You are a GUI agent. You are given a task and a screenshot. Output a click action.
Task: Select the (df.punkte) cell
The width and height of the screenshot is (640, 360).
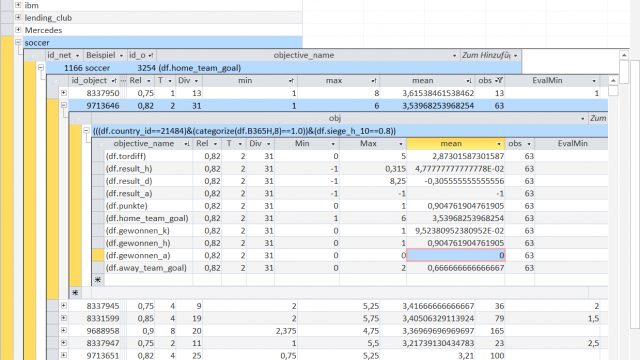coord(148,206)
